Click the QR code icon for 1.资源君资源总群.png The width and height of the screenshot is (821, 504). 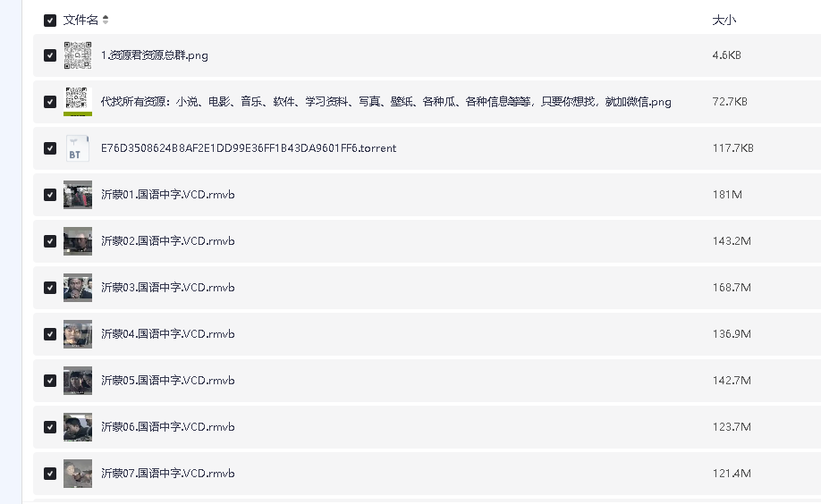pos(78,55)
